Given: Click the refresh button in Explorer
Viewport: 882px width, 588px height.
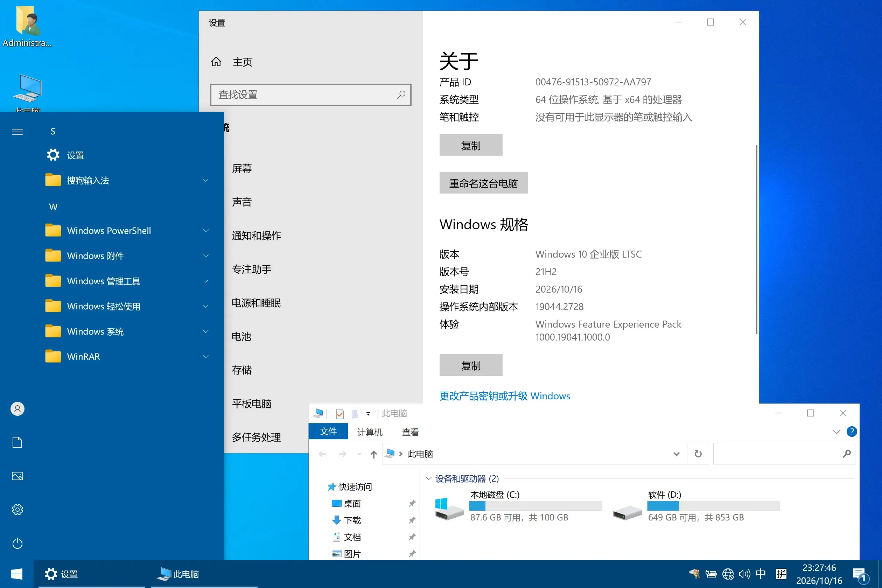Looking at the screenshot, I should pos(698,454).
